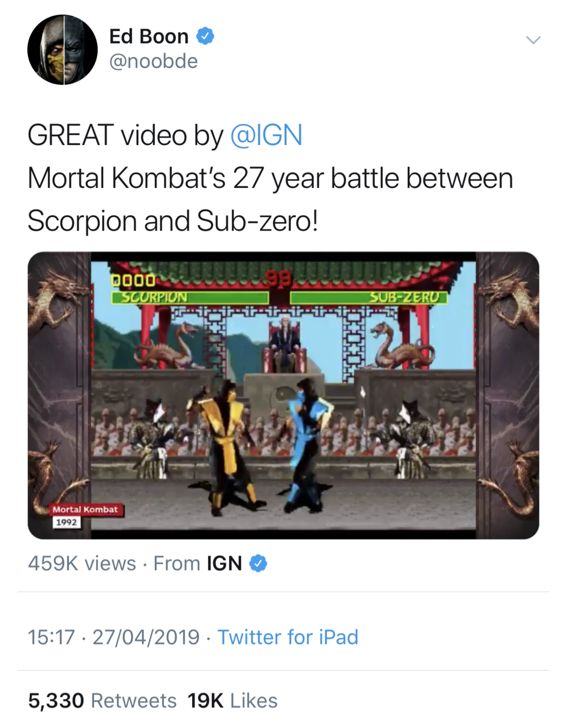567x728 pixels.
Task: Open the IGN source link below video
Action: pyautogui.click(x=225, y=564)
